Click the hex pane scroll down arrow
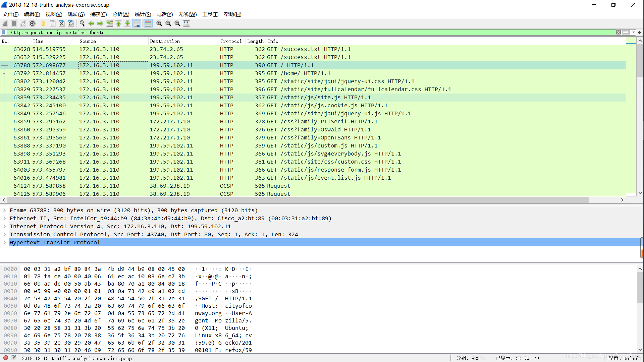The height and width of the screenshot is (362, 644). (640, 350)
